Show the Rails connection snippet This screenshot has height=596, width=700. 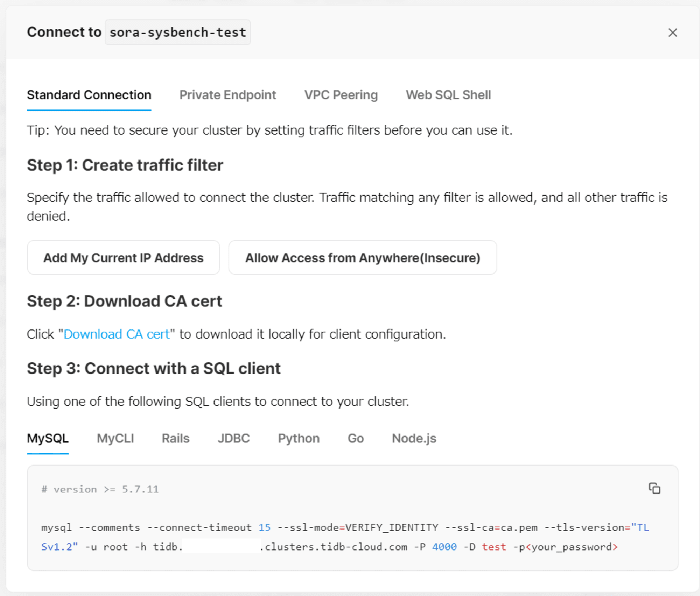tap(175, 439)
